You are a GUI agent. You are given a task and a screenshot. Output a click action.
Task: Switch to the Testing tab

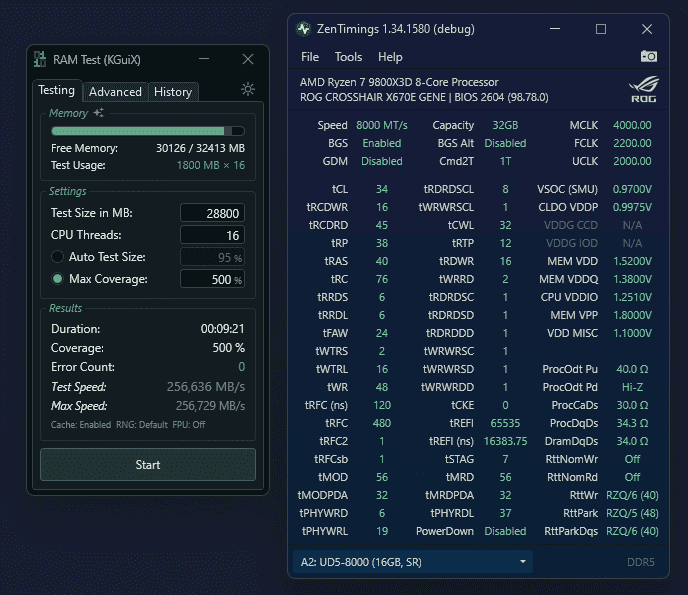[57, 90]
